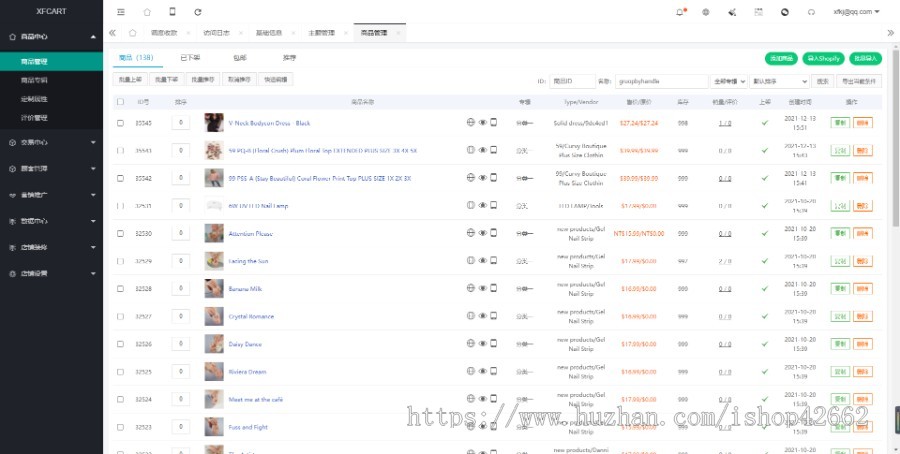Click mobile icon in Riviera Dream row
This screenshot has height=454, width=900.
coord(493,371)
